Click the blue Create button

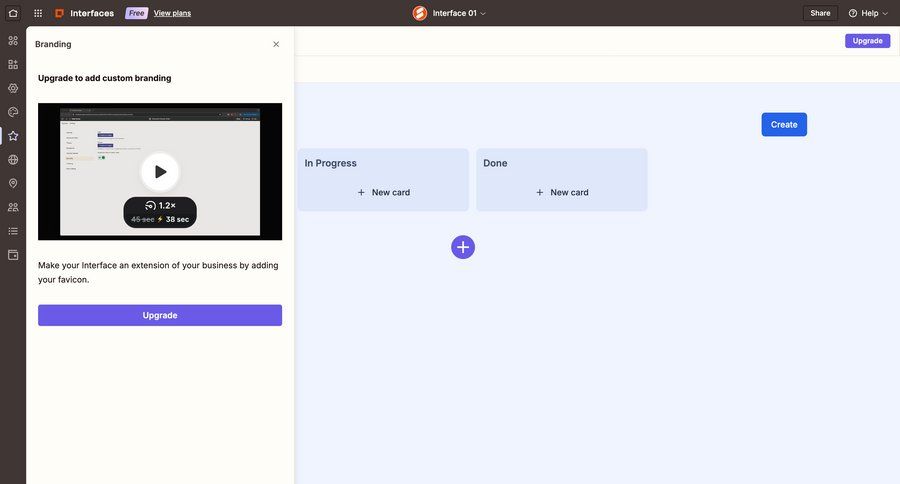pyautogui.click(x=784, y=125)
